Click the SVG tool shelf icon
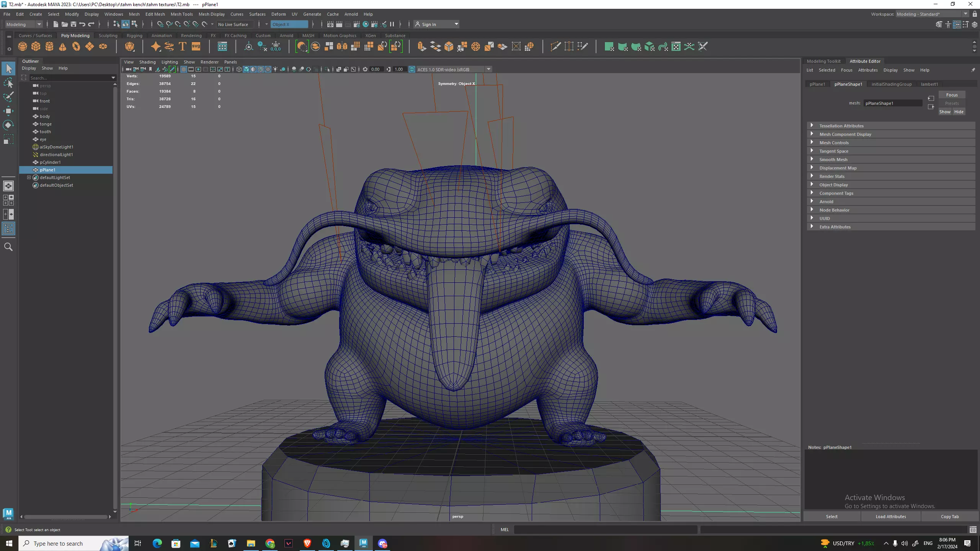 tap(196, 47)
